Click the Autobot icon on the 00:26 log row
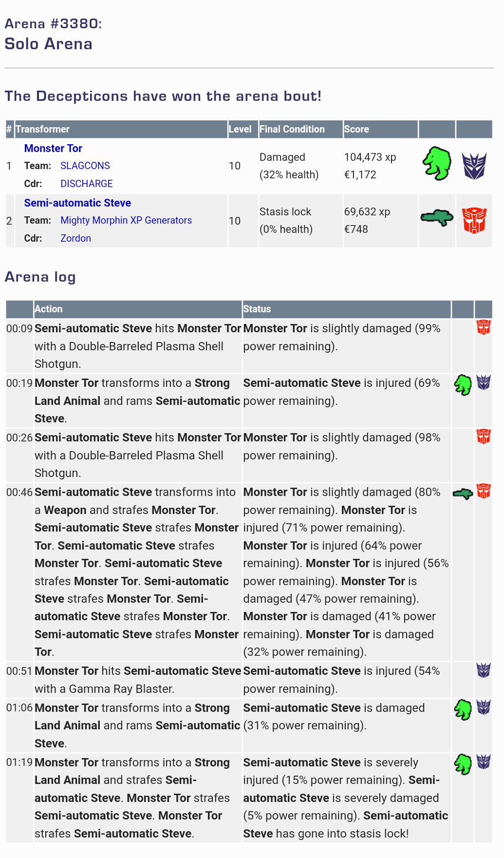The image size is (504, 858). 483,436
